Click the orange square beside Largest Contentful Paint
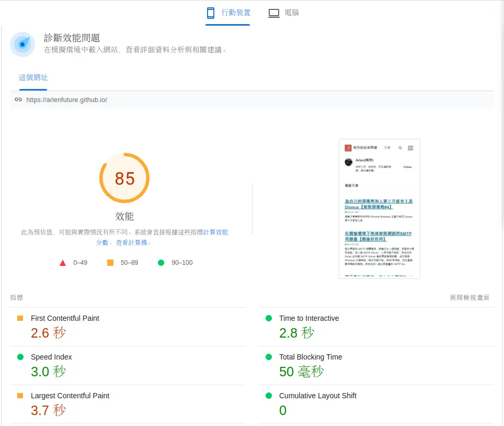 click(x=21, y=396)
